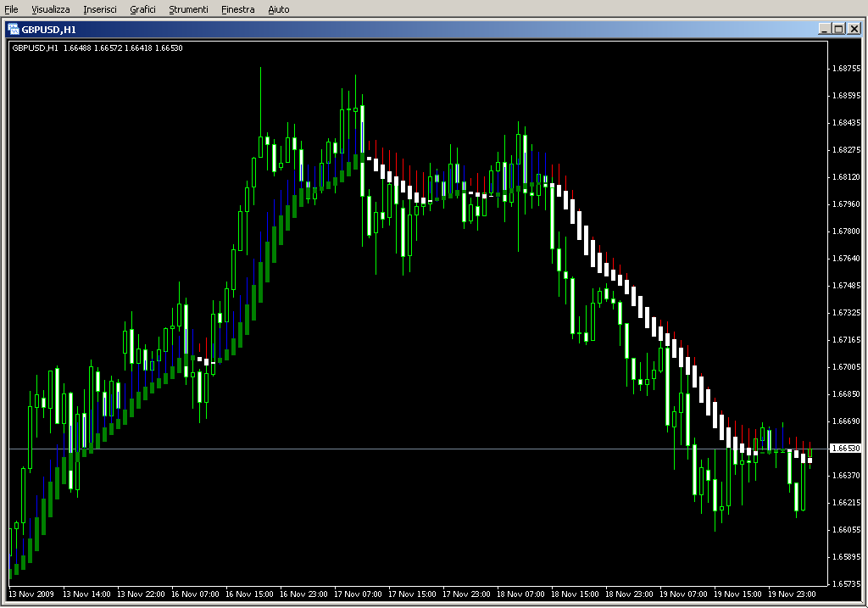The width and height of the screenshot is (868, 608).
Task: Open the Inserisci menu
Action: coord(100,9)
